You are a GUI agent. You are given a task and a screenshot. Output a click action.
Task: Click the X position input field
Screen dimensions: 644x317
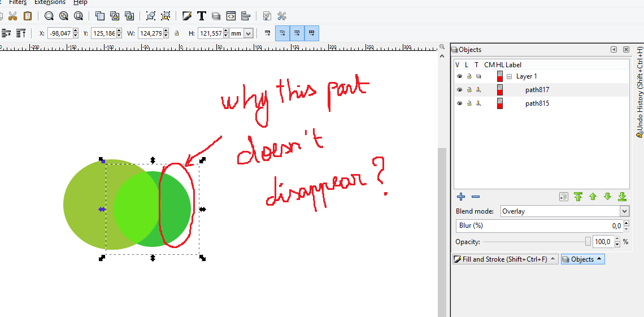pyautogui.click(x=60, y=33)
